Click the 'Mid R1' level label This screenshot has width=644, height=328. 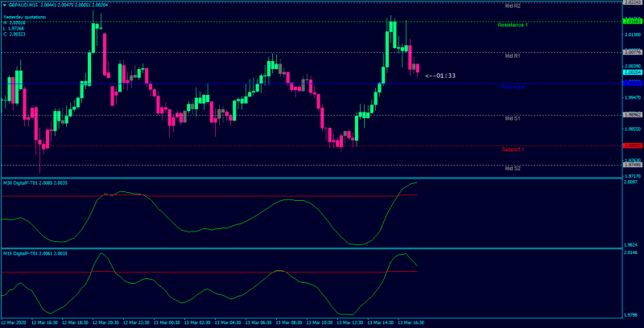tap(513, 56)
